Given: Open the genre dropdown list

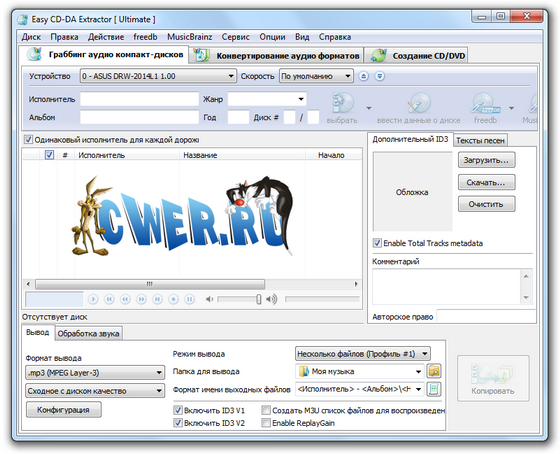Looking at the screenshot, I should [x=267, y=99].
